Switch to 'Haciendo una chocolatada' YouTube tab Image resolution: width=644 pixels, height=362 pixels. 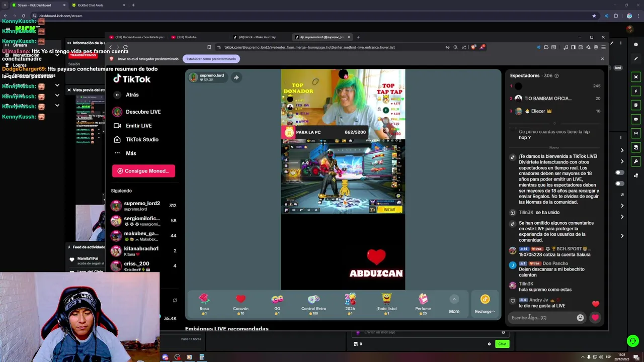[x=137, y=37]
